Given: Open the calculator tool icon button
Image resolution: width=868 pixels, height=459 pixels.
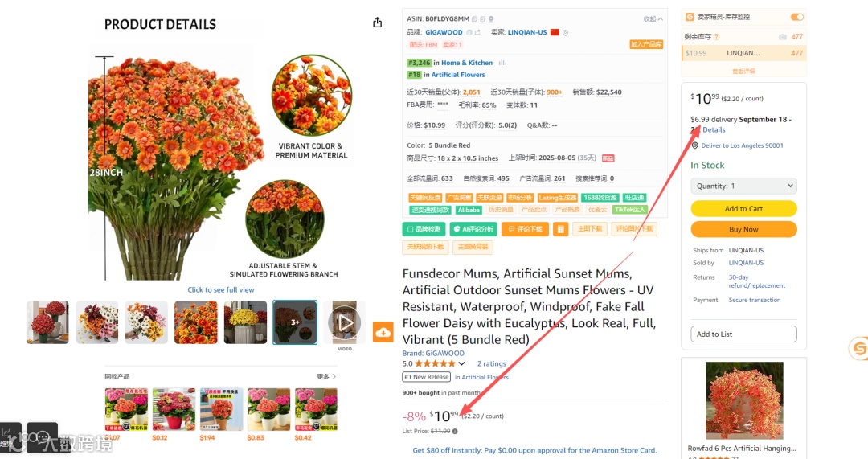Looking at the screenshot, I should [560, 228].
